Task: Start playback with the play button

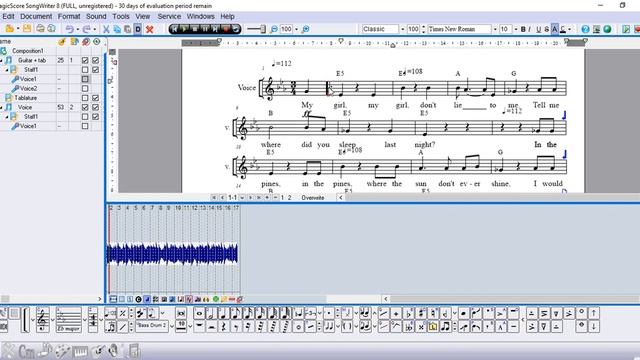Action: point(184,29)
